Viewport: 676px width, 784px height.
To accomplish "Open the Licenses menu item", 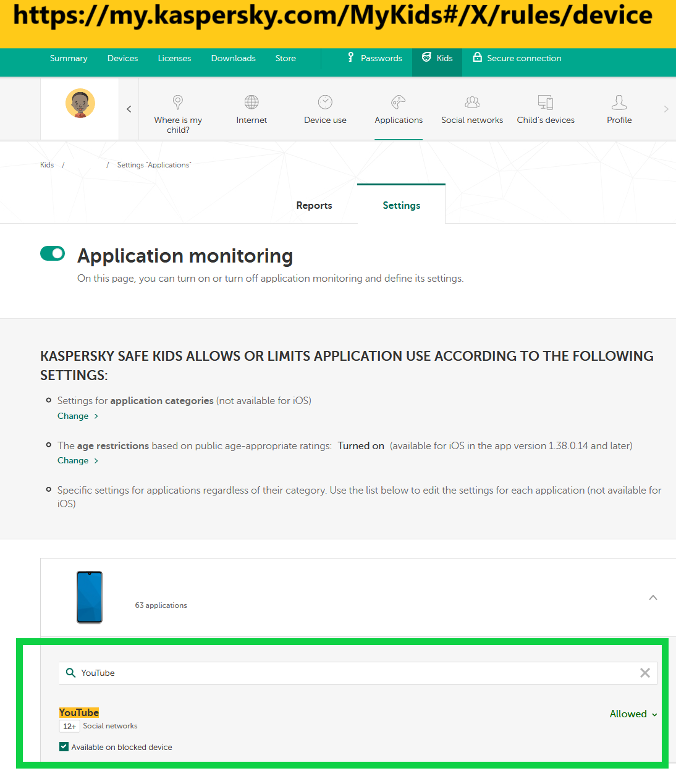I will tap(174, 58).
